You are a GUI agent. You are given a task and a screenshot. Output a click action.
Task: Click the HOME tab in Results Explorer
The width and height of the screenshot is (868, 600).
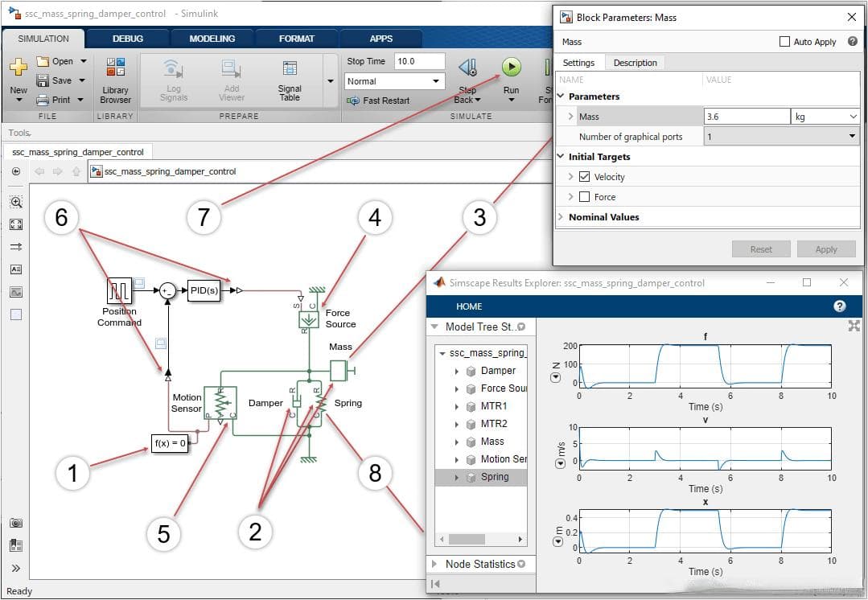(x=469, y=306)
